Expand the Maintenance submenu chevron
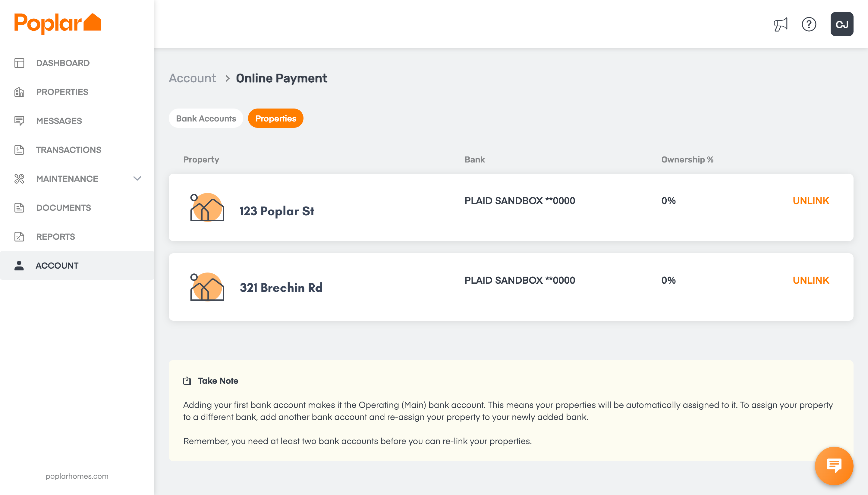Screen dimensions: 868x495 (137, 178)
